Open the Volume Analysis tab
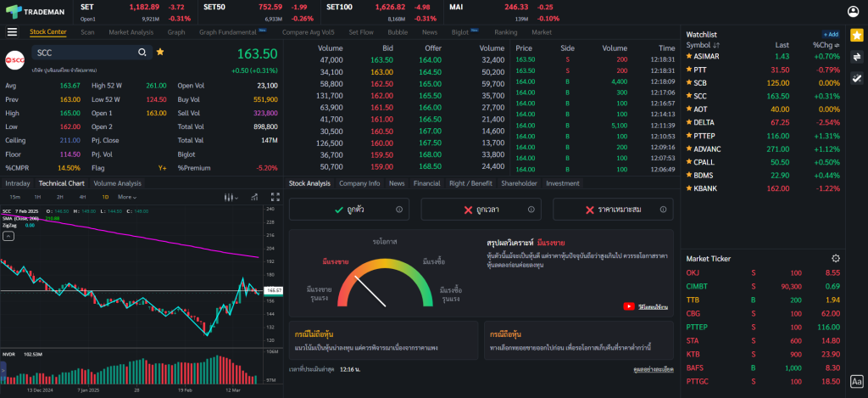Screen dimensions: 868x398 click(117, 183)
